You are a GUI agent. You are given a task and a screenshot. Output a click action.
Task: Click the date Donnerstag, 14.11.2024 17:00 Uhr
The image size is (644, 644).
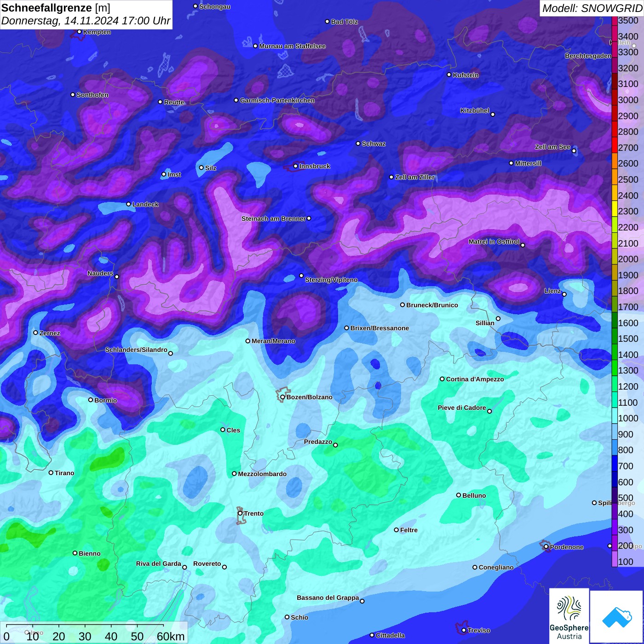point(86,21)
